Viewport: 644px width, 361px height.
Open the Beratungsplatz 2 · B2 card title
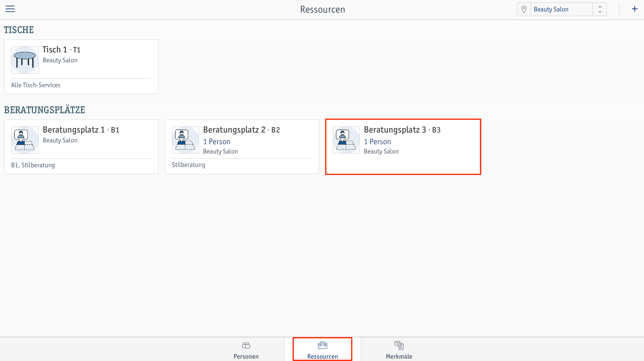(242, 130)
